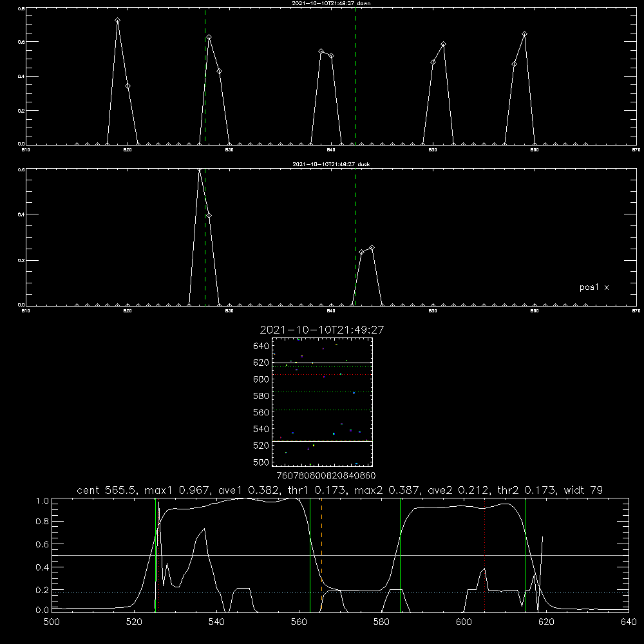Click the x-axis label '810' of the dusk plot
Screen dimensions: 644x644
pos(26,311)
